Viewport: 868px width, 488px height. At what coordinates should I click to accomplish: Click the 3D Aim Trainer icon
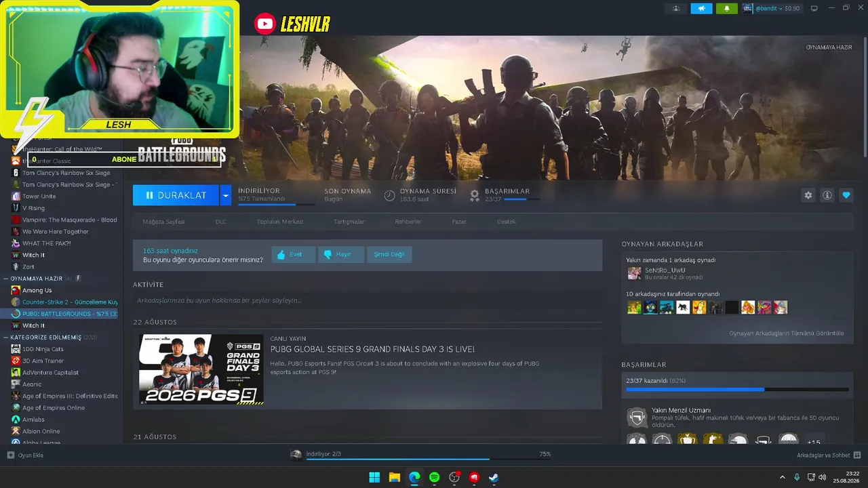tap(16, 361)
